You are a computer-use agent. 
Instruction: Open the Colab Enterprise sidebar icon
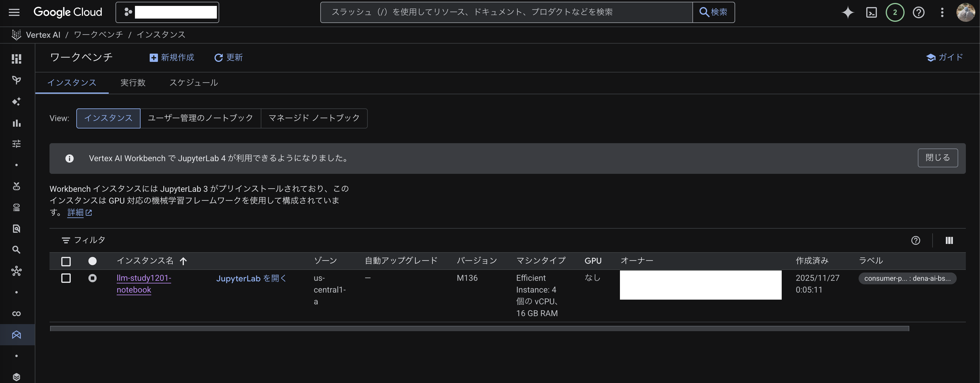[x=17, y=313]
